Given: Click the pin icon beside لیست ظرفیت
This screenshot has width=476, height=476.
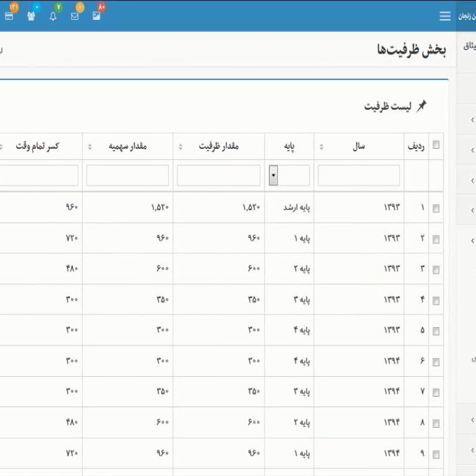Looking at the screenshot, I should 421,106.
